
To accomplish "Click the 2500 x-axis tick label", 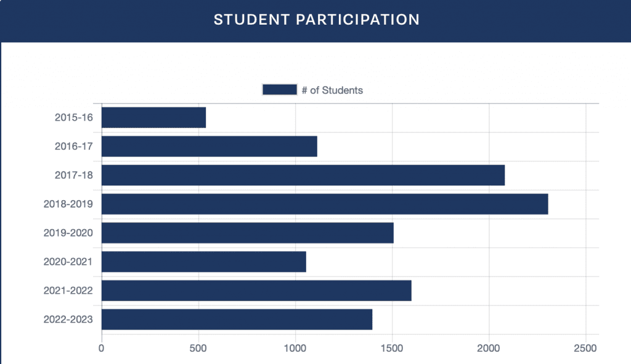I will tap(585, 349).
